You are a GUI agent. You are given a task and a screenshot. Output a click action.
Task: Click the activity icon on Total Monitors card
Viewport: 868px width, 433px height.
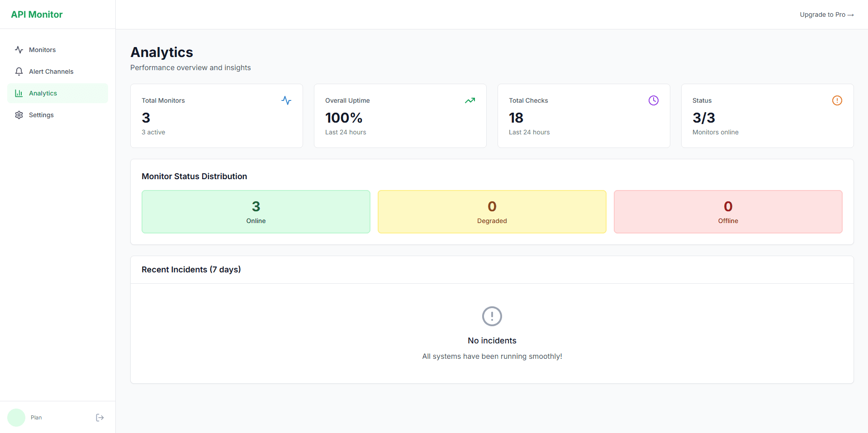click(x=286, y=100)
